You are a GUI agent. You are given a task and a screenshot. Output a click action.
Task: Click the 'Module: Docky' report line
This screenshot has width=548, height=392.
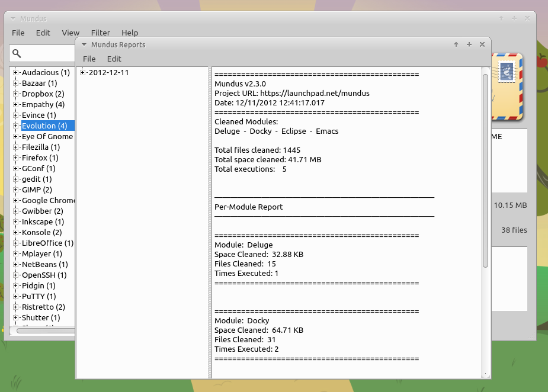coord(242,321)
